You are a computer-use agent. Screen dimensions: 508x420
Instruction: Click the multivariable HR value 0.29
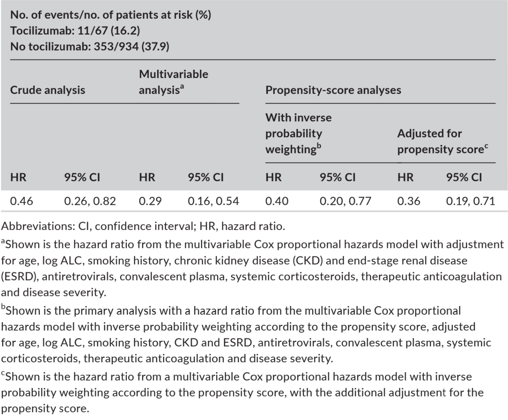150,201
